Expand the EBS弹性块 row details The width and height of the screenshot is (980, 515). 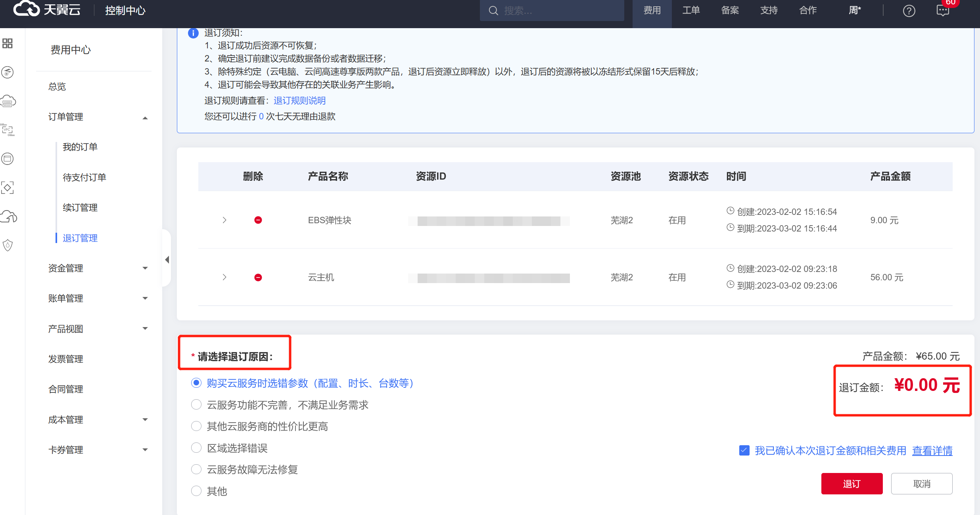[224, 220]
